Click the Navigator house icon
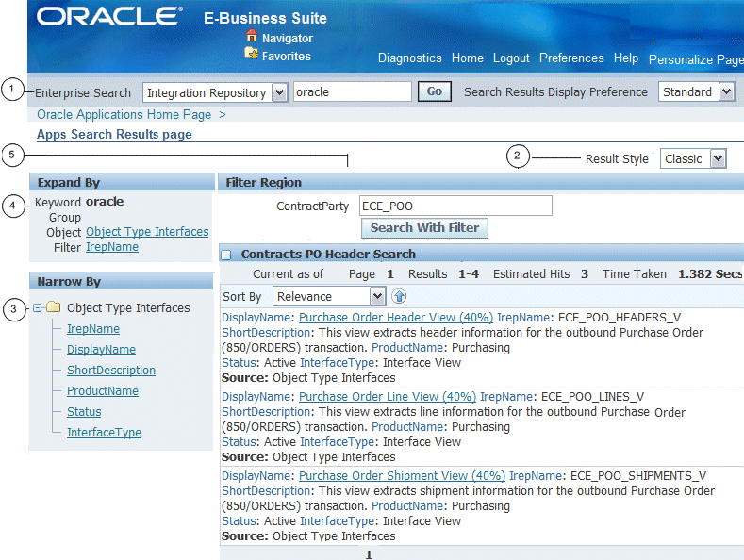The width and height of the screenshot is (744, 560). [251, 36]
